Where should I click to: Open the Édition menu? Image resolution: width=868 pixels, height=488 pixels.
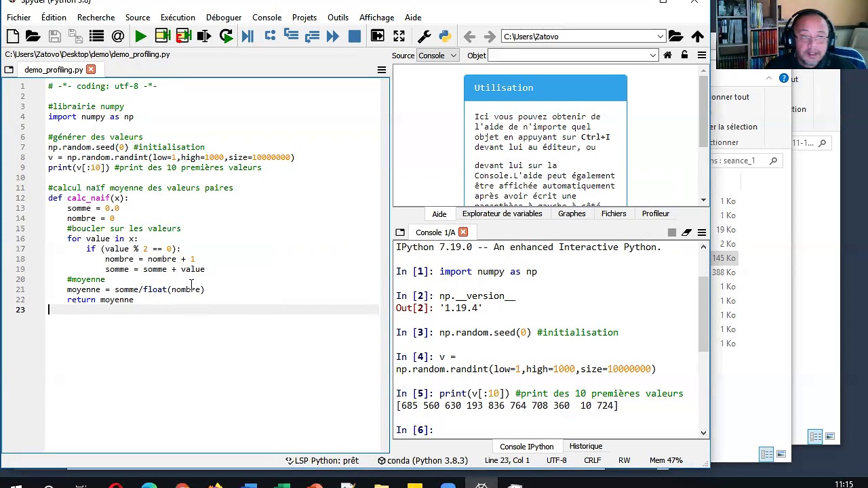tap(54, 18)
